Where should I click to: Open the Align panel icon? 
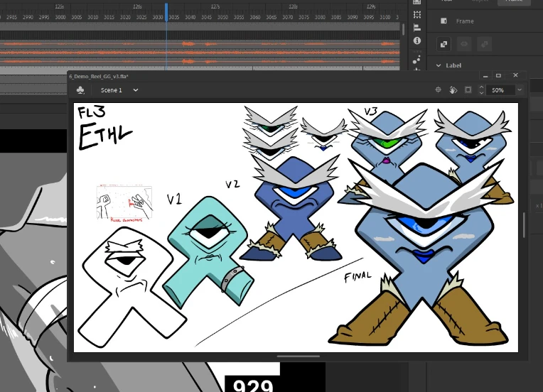[x=417, y=28]
